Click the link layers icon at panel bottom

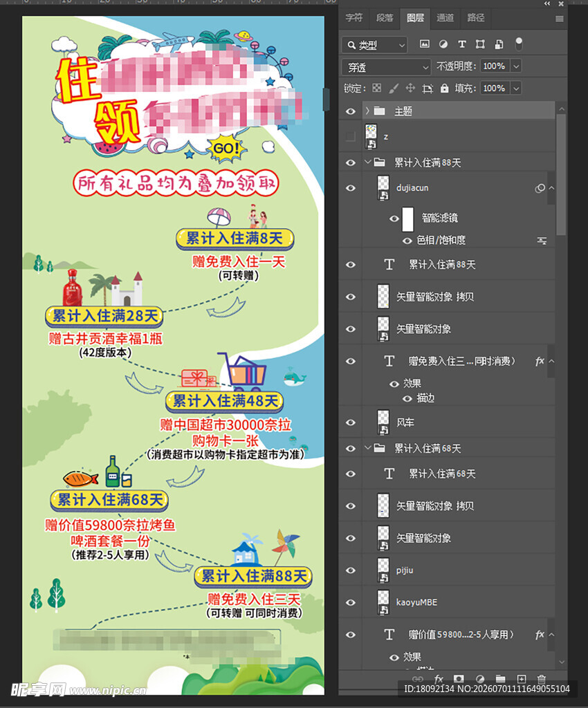click(418, 679)
